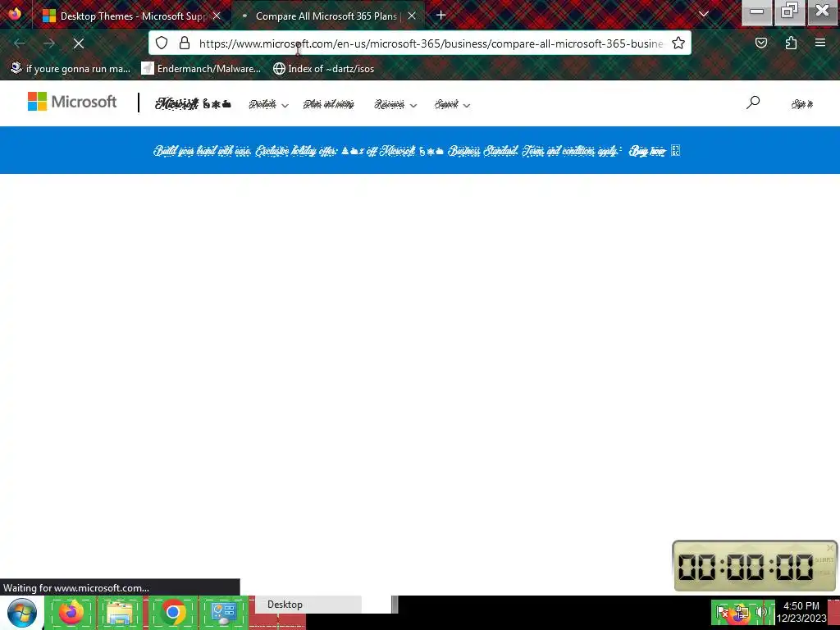
Task: Select the Compare All Microsoft 365 Plans tab
Action: [328, 16]
